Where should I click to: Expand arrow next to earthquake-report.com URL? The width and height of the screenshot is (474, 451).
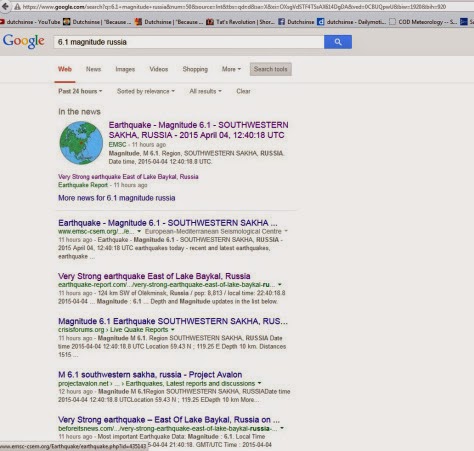(280, 285)
